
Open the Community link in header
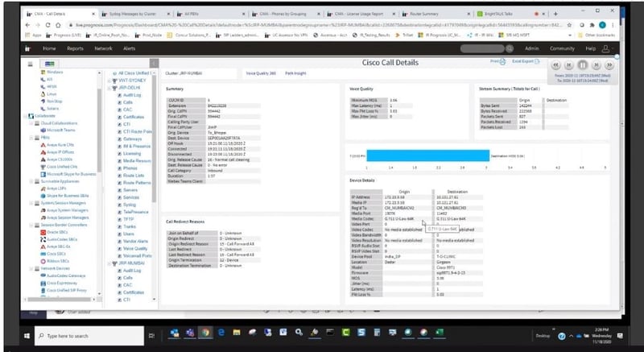pyautogui.click(x=561, y=48)
